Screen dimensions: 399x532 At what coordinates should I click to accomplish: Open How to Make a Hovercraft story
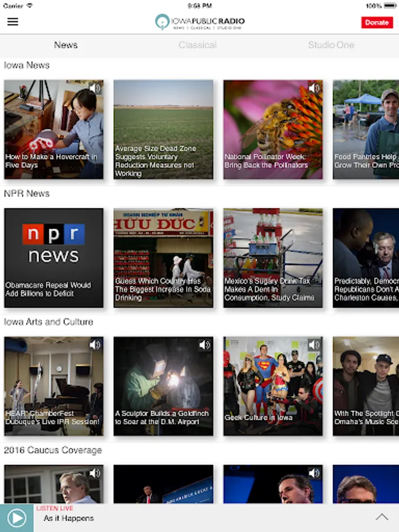54,129
